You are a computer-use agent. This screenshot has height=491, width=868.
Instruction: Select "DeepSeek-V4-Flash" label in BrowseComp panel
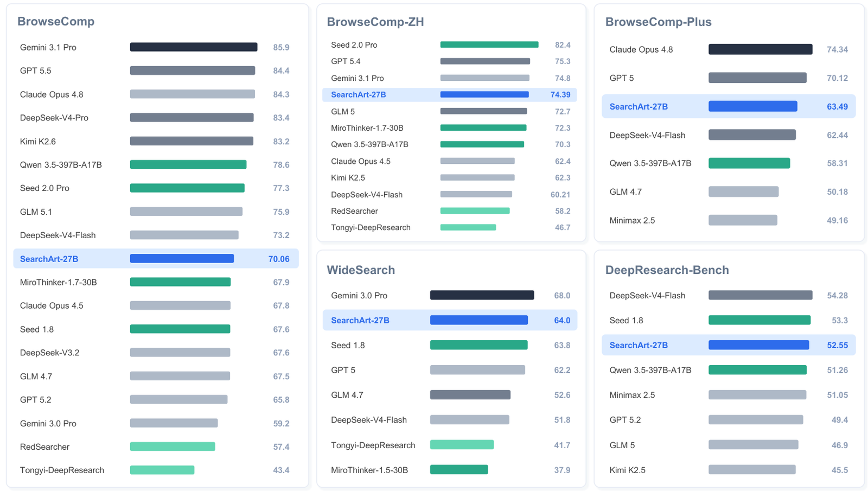point(58,235)
